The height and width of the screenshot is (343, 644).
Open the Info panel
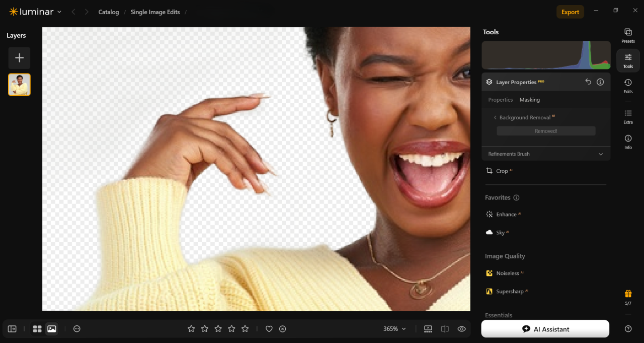628,142
